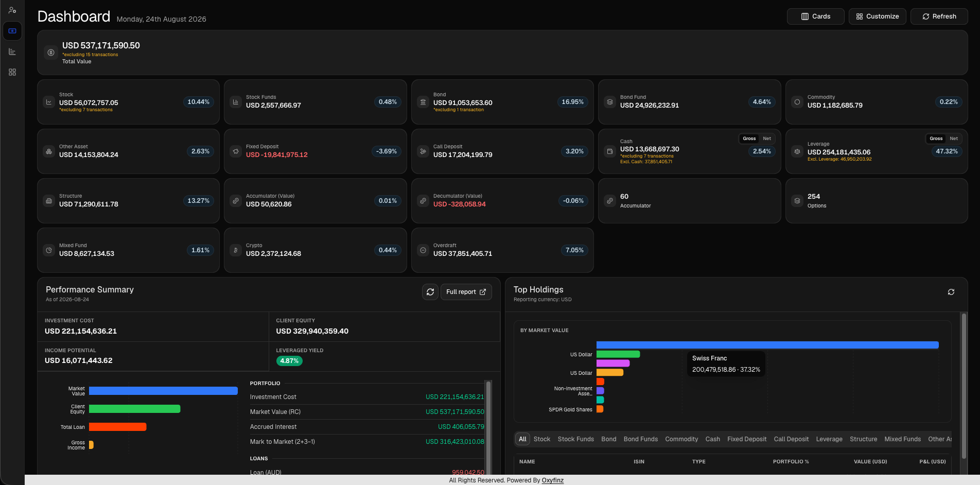Click the Top Holdings refresh icon

(x=951, y=292)
